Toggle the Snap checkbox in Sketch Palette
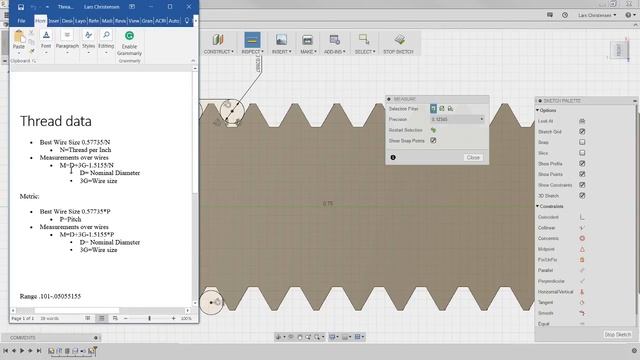Viewport: 640px width, 360px height. coord(582,142)
